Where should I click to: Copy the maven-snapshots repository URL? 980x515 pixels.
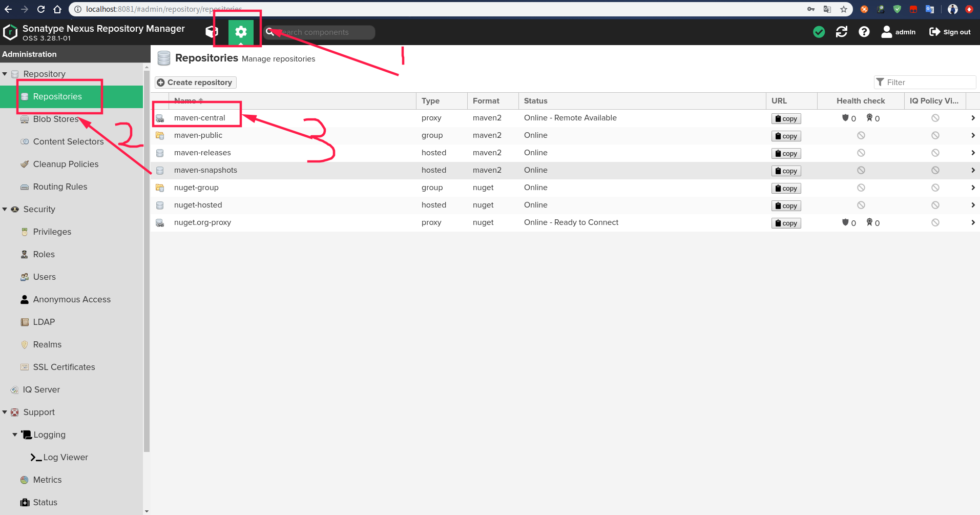pyautogui.click(x=786, y=171)
